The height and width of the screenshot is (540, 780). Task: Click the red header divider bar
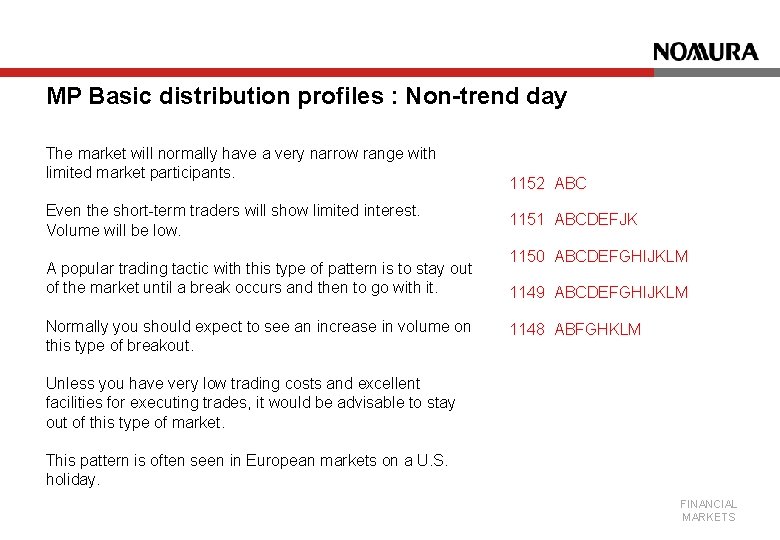tap(327, 73)
